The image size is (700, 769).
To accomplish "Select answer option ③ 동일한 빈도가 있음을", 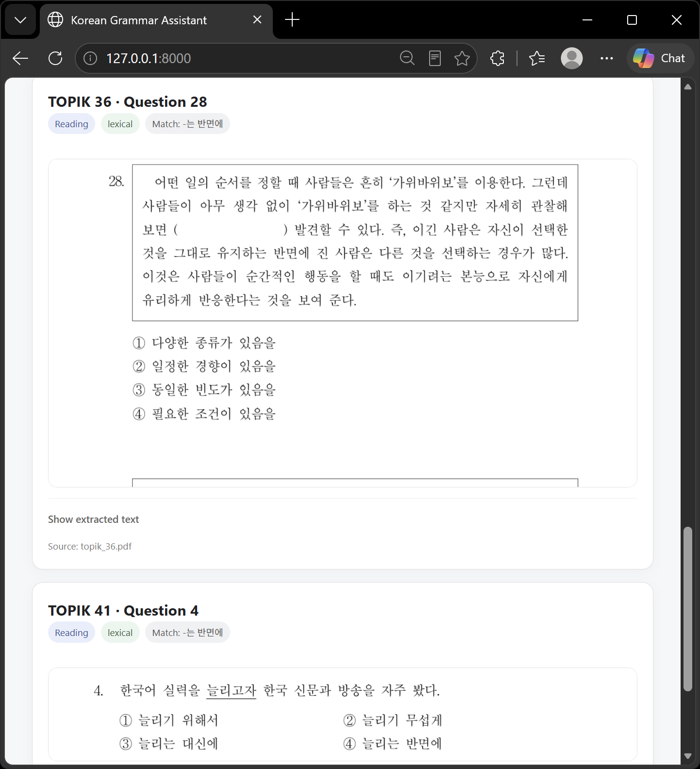I will coord(204,390).
